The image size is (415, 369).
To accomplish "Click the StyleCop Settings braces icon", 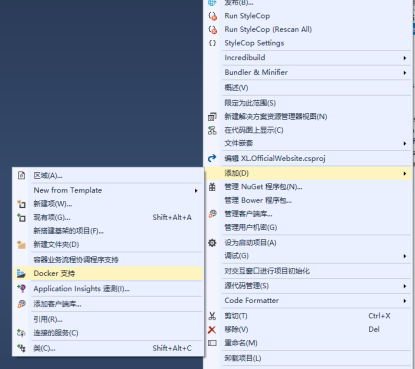I will pos(212,43).
